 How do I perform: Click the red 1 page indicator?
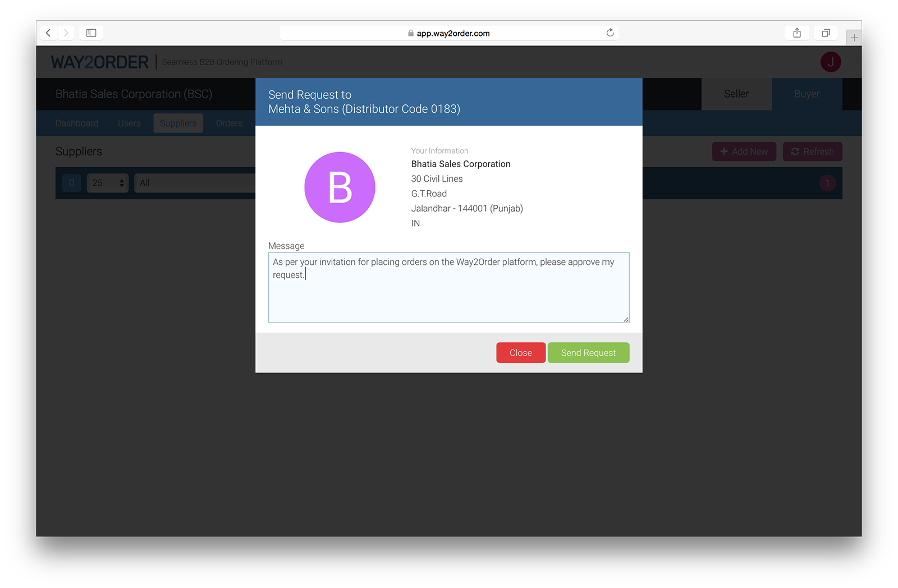pos(827,183)
